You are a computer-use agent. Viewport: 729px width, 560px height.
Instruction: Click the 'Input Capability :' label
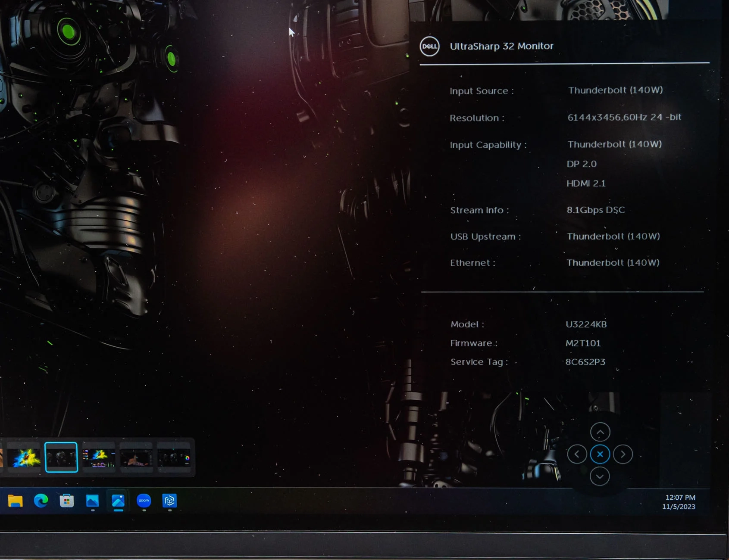pyautogui.click(x=488, y=145)
